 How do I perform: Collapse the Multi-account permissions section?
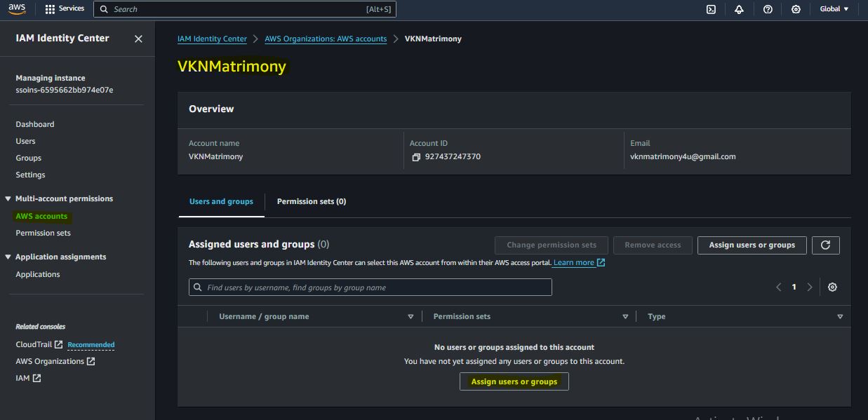click(x=8, y=199)
